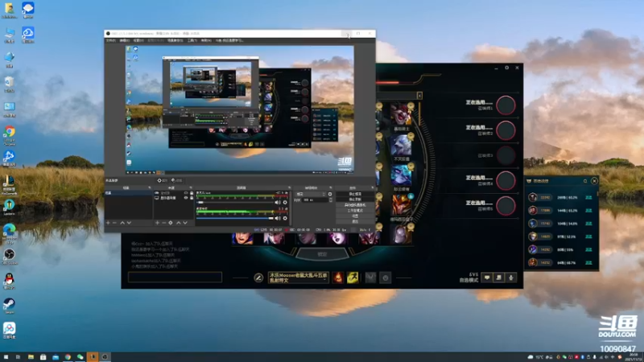The height and width of the screenshot is (362, 644).
Task: Adjust first mixer channel volume slider
Action: coord(235,203)
